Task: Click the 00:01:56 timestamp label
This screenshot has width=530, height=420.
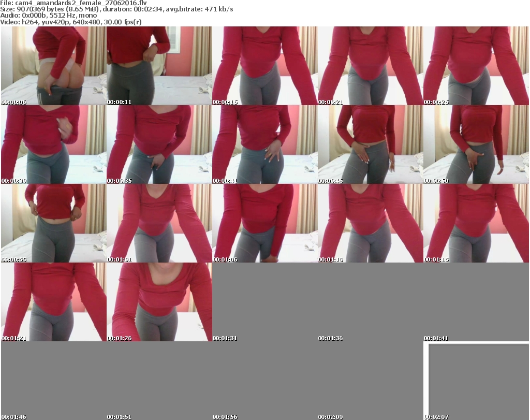Action: coord(225,417)
